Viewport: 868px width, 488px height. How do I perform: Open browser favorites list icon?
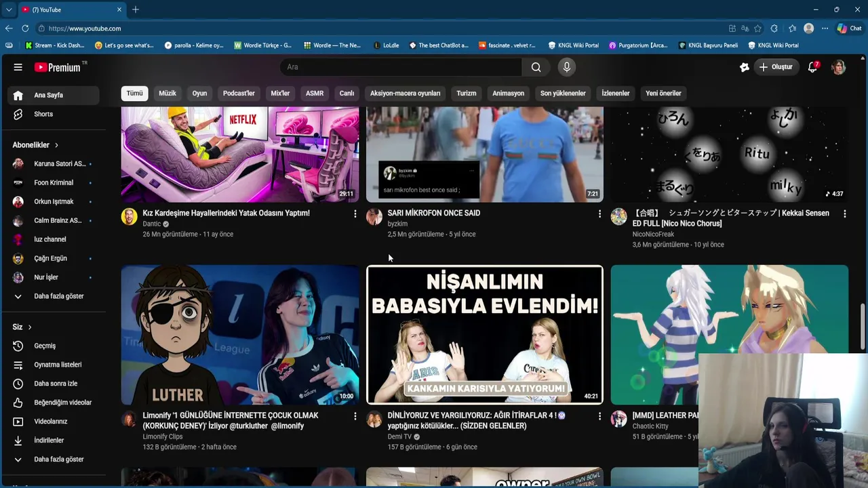click(792, 28)
